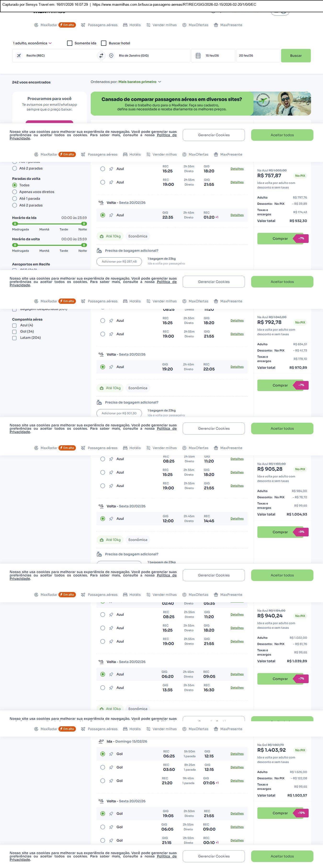This screenshot has height=868, width=323.
Task: Click the swap origin and destination arrows icon
Action: pyautogui.click(x=101, y=56)
